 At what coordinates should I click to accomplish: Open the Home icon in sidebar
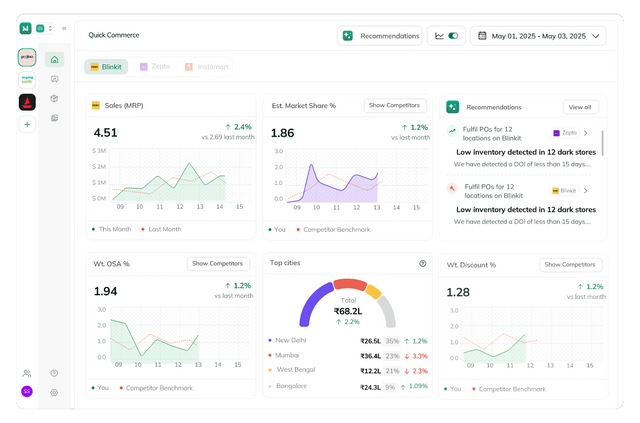coord(54,60)
